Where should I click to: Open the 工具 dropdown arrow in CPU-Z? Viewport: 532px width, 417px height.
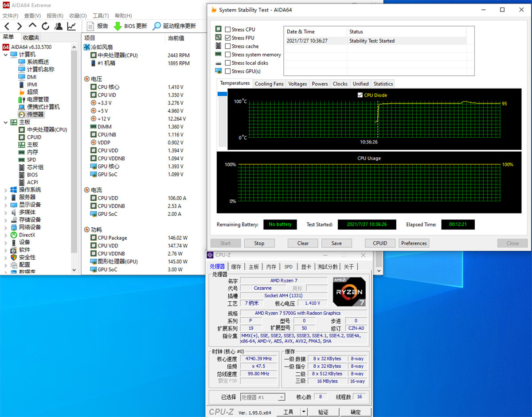(303, 412)
